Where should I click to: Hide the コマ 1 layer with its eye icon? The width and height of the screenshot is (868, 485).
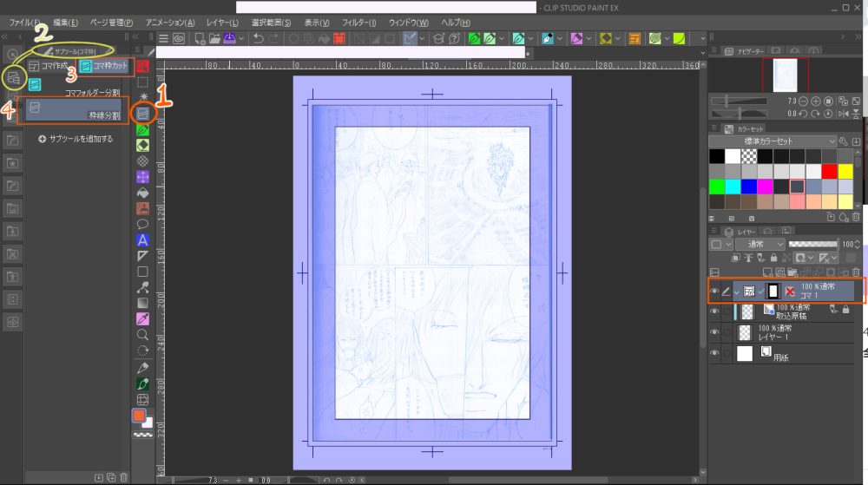point(715,292)
